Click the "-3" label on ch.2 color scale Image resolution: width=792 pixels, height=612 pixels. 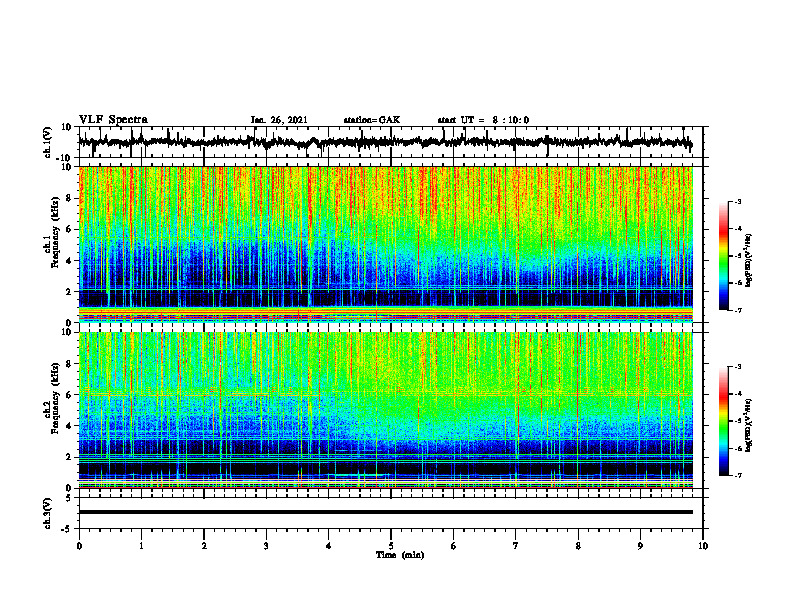coord(737,367)
